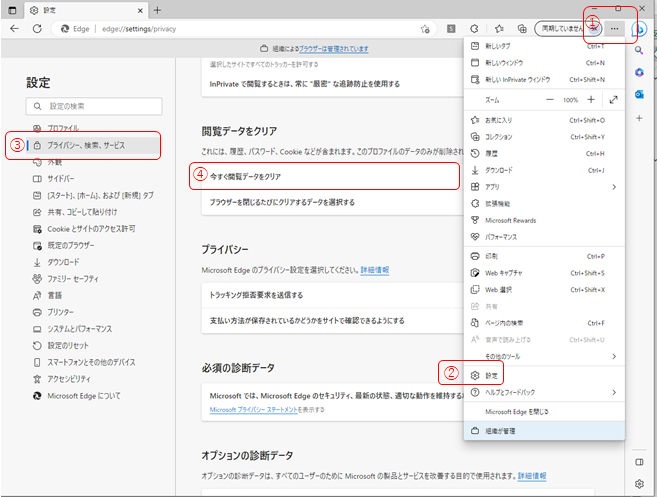657x497 pixels.
Task: Open ブラウザーを閉じるたびにクリアするデータを選択する row
Action: click(x=332, y=202)
